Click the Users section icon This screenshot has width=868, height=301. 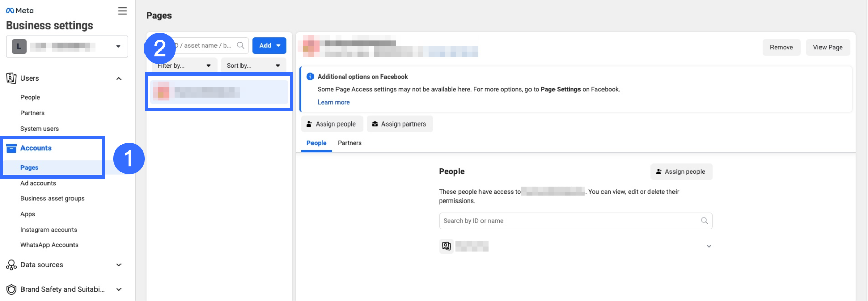click(11, 78)
